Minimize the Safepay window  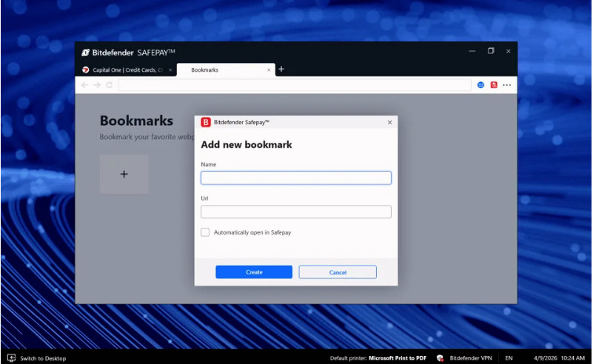[472, 51]
